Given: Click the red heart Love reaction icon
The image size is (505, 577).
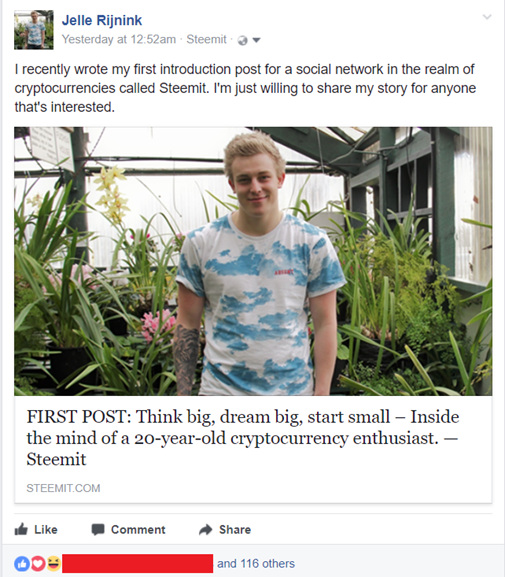Looking at the screenshot, I should click(38, 563).
